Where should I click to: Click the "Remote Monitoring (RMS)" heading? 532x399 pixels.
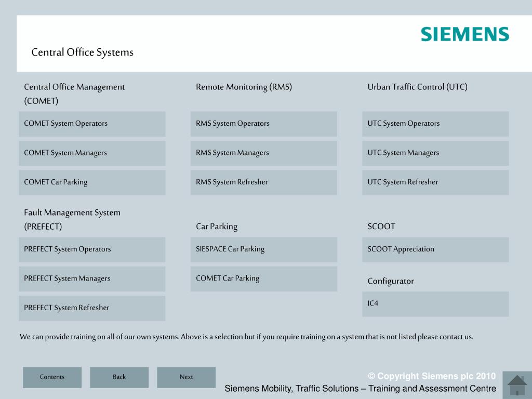click(x=244, y=87)
